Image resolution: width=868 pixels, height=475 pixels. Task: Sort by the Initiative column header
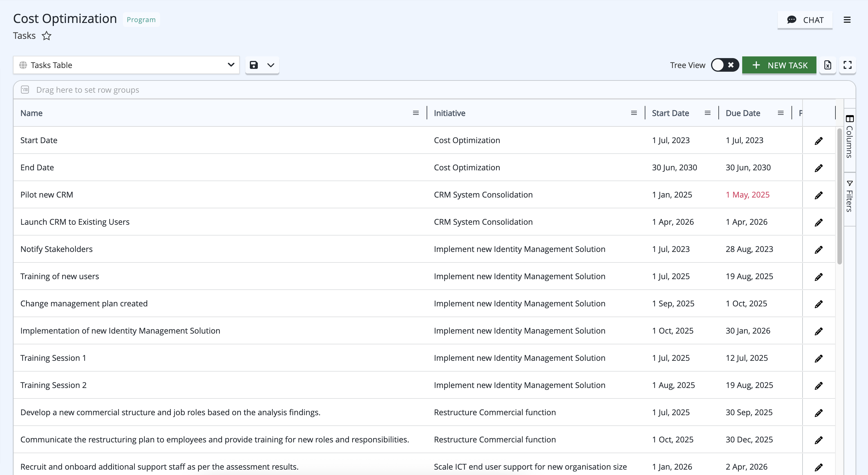pyautogui.click(x=450, y=113)
